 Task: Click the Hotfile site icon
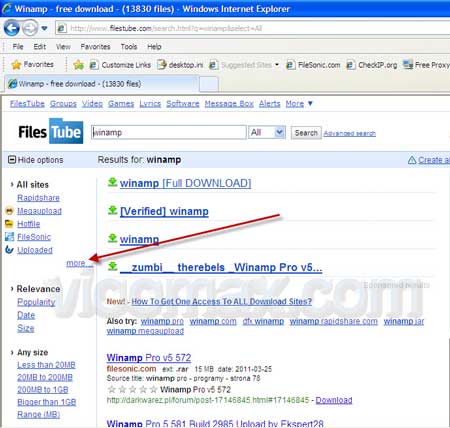pyautogui.click(x=9, y=224)
